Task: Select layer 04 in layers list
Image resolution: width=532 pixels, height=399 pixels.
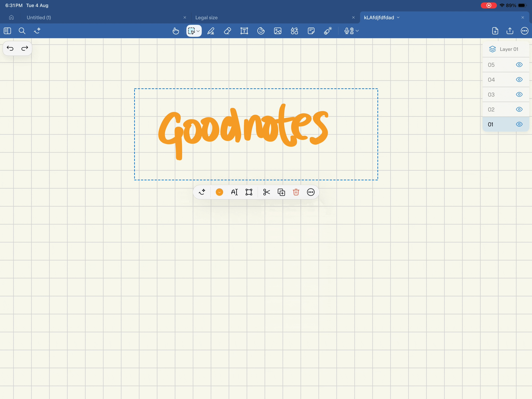Action: pyautogui.click(x=506, y=80)
